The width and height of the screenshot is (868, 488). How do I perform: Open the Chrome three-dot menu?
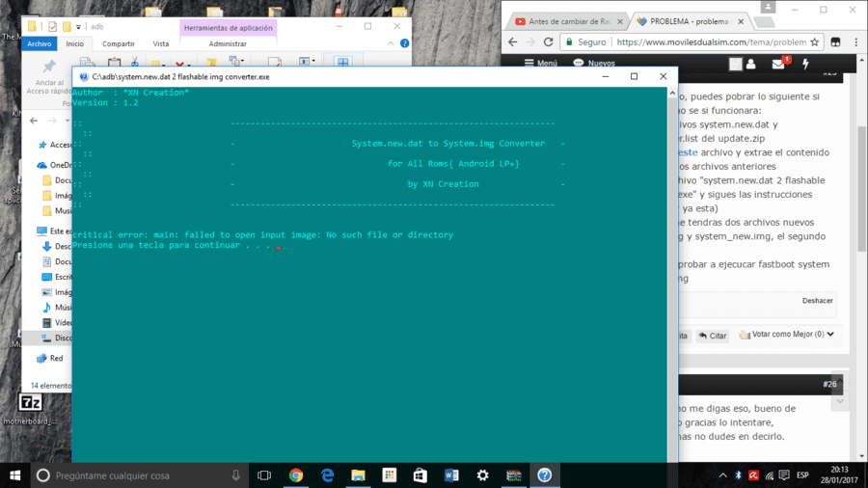pyautogui.click(x=855, y=42)
